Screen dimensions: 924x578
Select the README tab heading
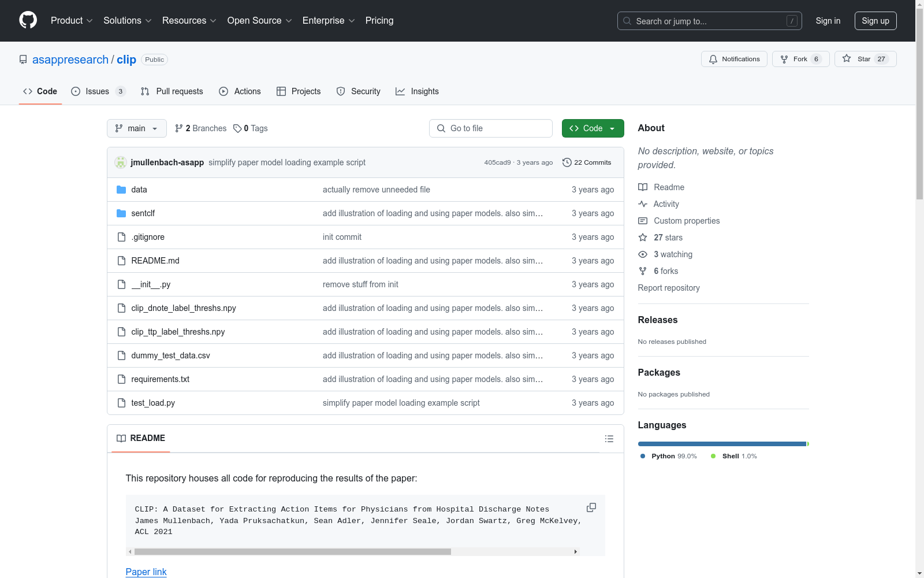click(141, 438)
